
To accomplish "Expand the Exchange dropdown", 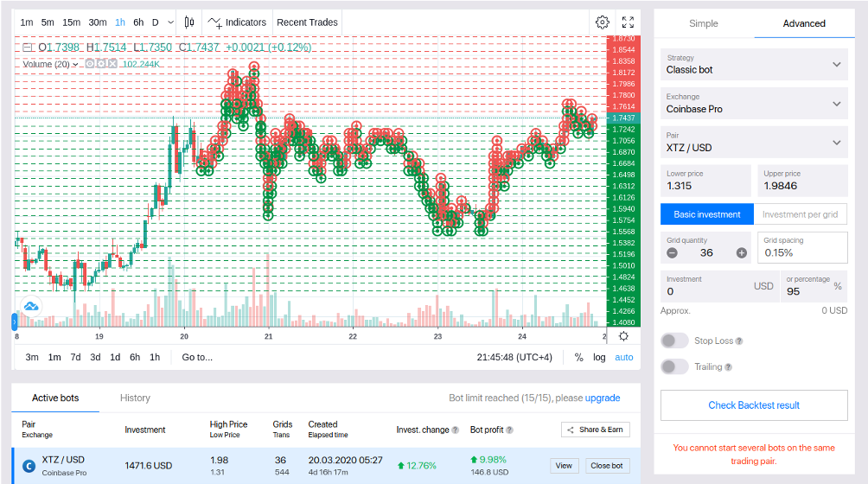I will click(x=754, y=104).
